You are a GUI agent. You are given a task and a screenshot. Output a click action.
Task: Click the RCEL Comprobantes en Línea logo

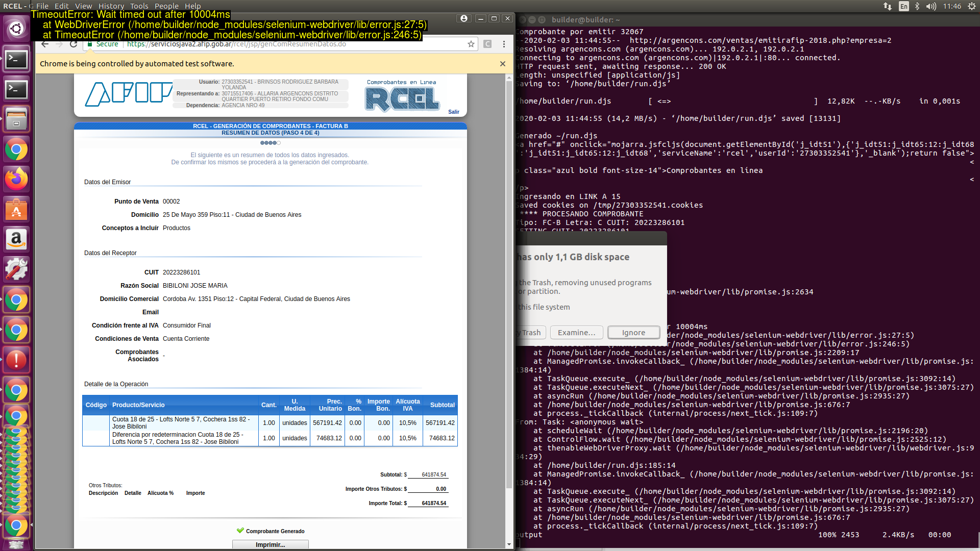tap(402, 95)
